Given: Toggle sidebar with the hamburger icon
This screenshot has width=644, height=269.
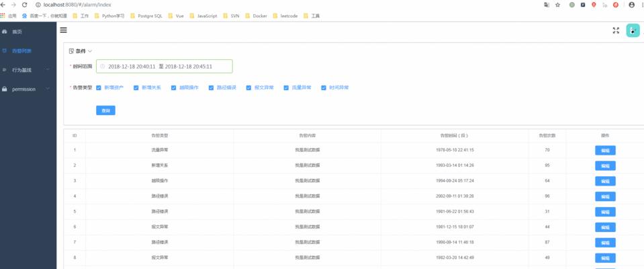Looking at the screenshot, I should point(63,30).
